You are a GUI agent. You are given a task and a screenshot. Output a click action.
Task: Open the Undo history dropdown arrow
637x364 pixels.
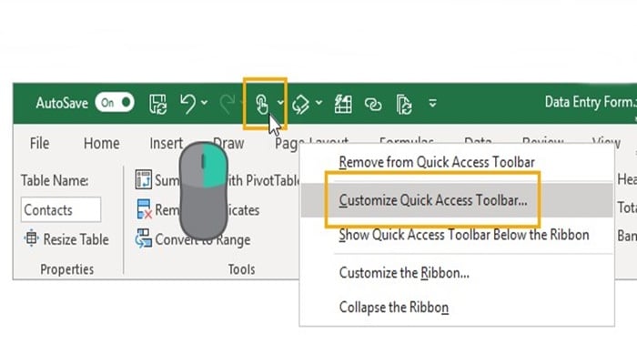click(205, 103)
